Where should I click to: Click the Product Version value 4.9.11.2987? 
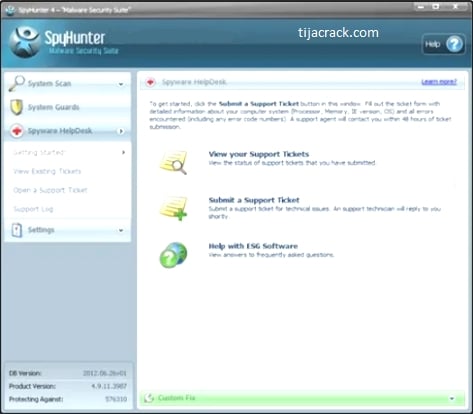coord(109,386)
